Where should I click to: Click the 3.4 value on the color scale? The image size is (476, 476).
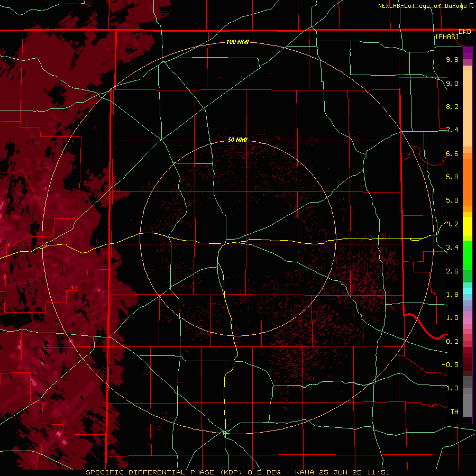tap(452, 248)
